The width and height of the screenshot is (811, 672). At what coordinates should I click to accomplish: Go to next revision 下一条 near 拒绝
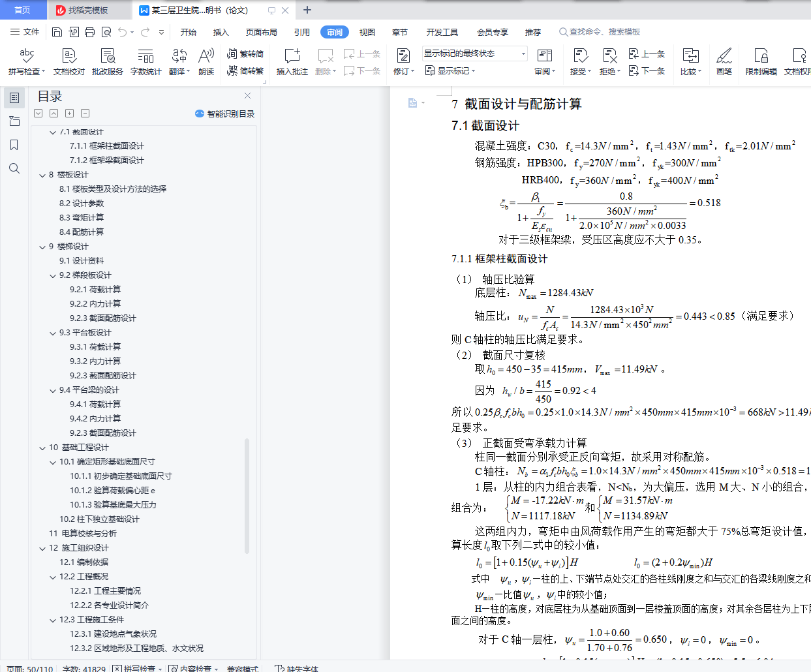click(x=647, y=70)
